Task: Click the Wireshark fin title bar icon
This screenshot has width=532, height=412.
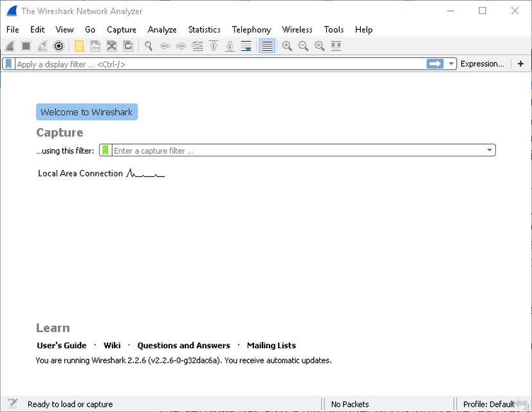Action: [12, 10]
